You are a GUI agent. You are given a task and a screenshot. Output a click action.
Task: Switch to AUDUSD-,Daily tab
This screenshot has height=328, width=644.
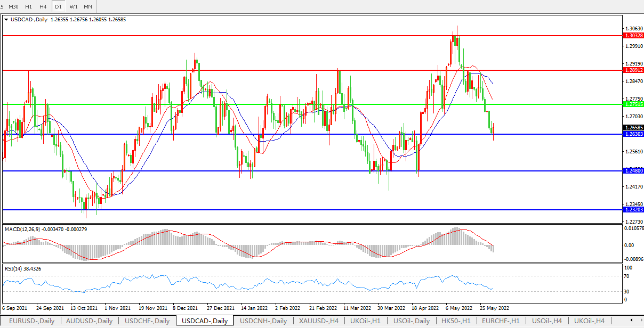(x=90, y=321)
